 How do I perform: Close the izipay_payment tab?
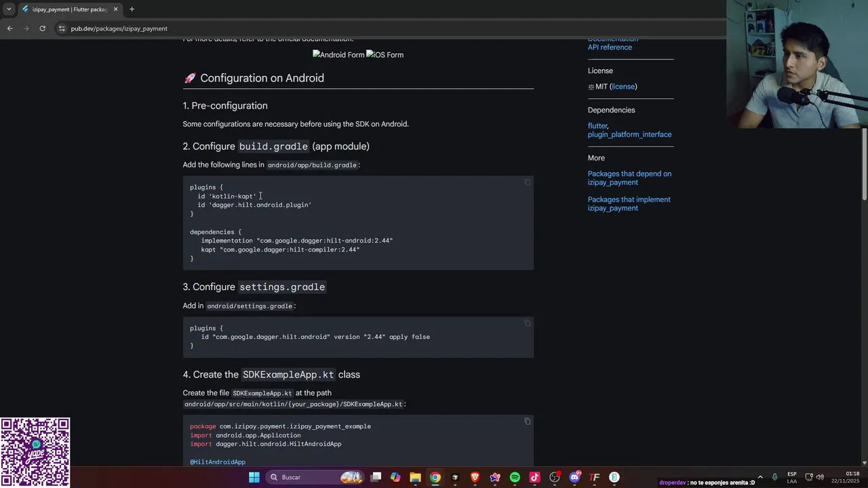115,9
